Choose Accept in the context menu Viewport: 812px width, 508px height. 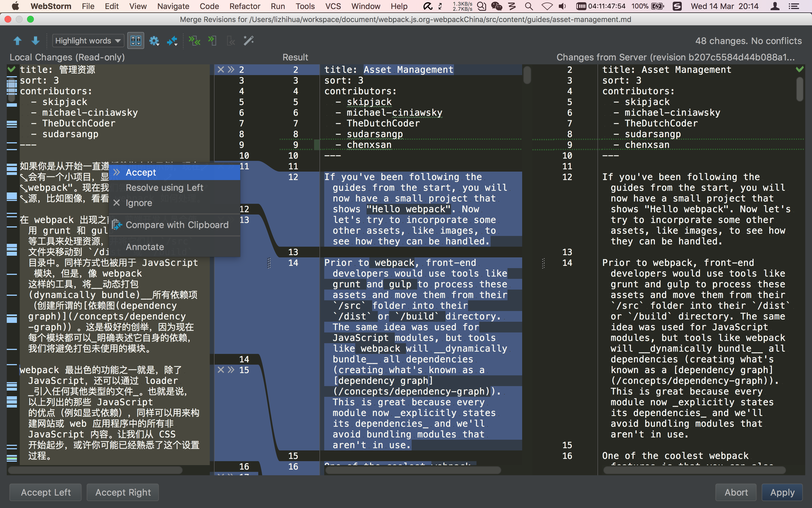(x=175, y=172)
